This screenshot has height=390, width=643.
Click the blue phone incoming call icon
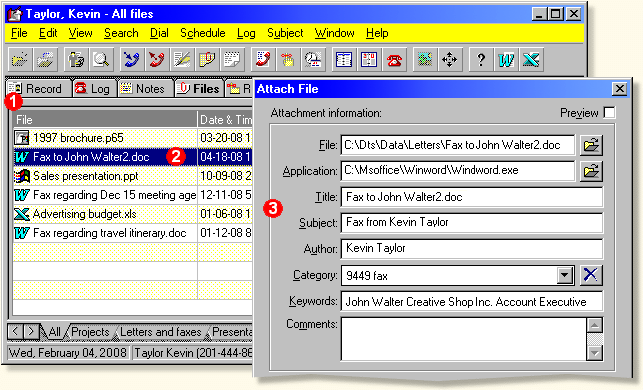pos(132,60)
